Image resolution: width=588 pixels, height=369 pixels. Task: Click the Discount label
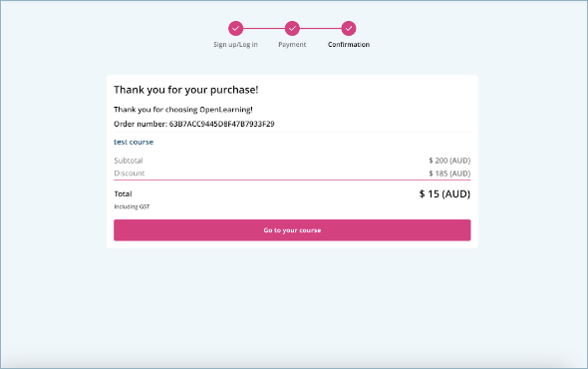(x=129, y=174)
